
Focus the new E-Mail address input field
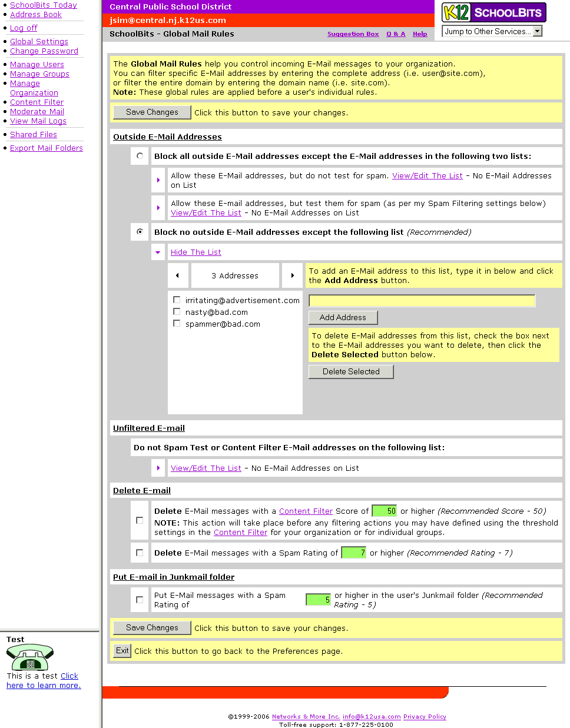pyautogui.click(x=422, y=301)
